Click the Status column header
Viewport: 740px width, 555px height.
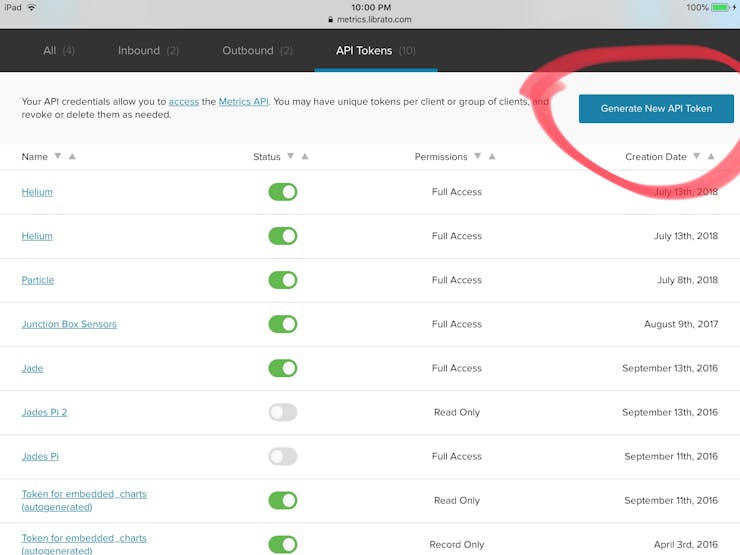(267, 157)
